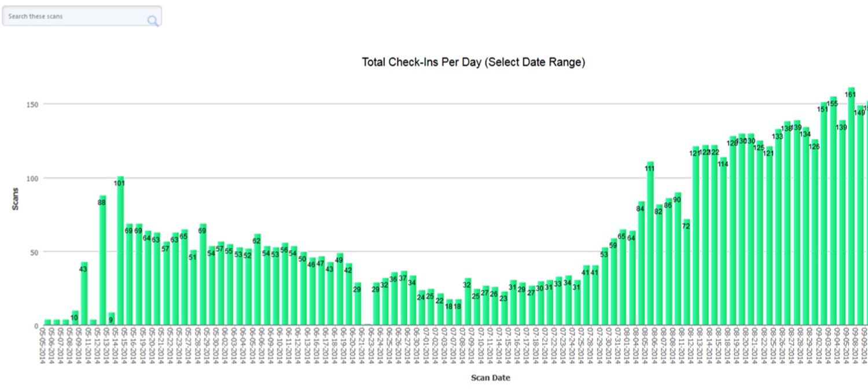The height and width of the screenshot is (390, 868).
Task: Click the bar with value 82
Action: tap(659, 265)
